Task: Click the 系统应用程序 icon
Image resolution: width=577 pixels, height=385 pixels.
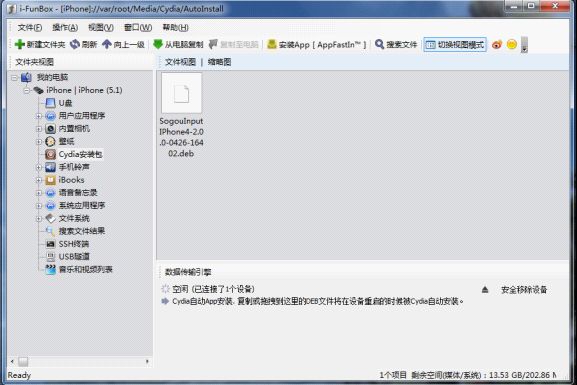Action: (50, 205)
